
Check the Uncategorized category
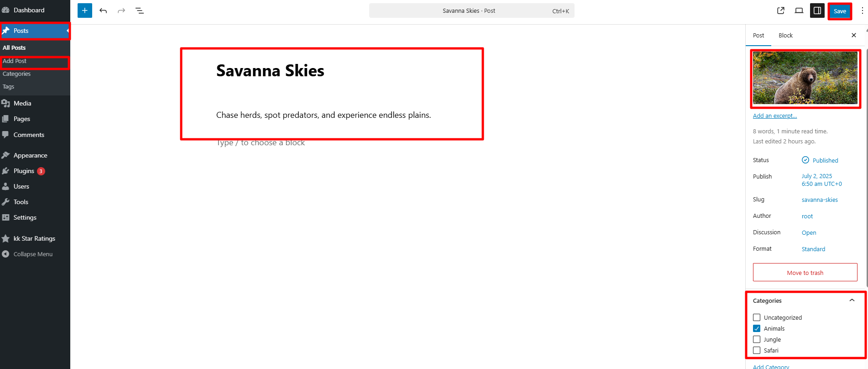757,317
